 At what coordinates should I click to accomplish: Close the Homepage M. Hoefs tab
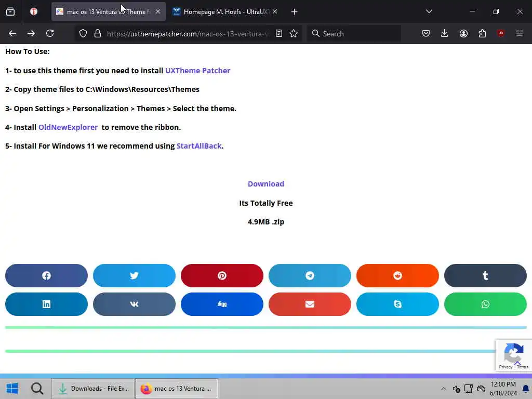click(x=275, y=11)
